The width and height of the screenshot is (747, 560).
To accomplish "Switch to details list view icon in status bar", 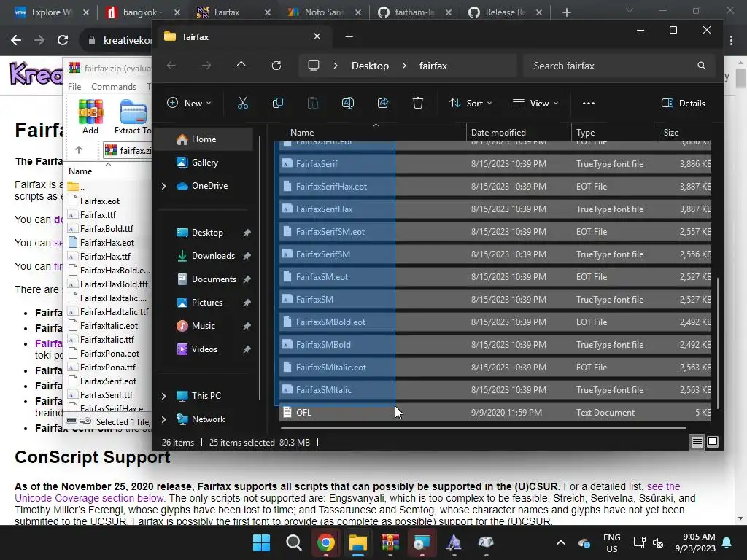I will [697, 443].
